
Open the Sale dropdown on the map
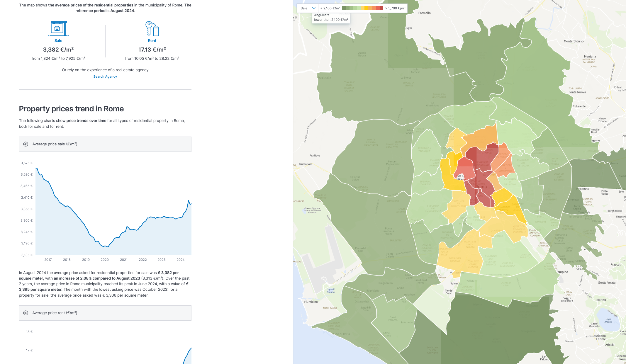(x=307, y=8)
